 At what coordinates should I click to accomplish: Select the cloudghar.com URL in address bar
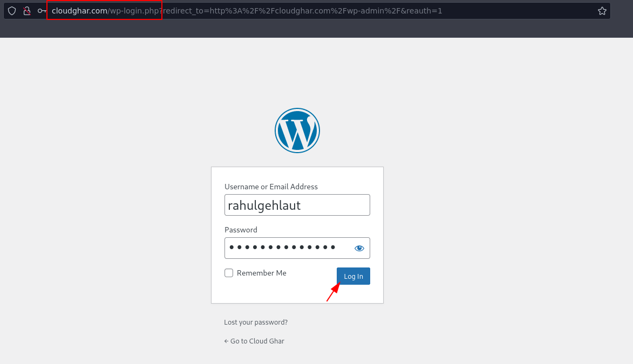(x=247, y=11)
